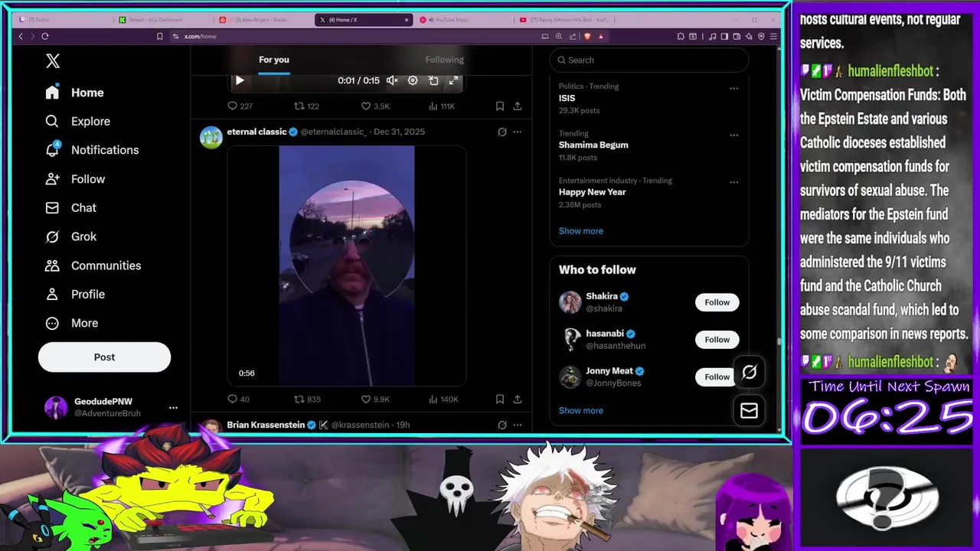980x551 pixels.
Task: Open the floating messages envelope button
Action: (x=749, y=411)
